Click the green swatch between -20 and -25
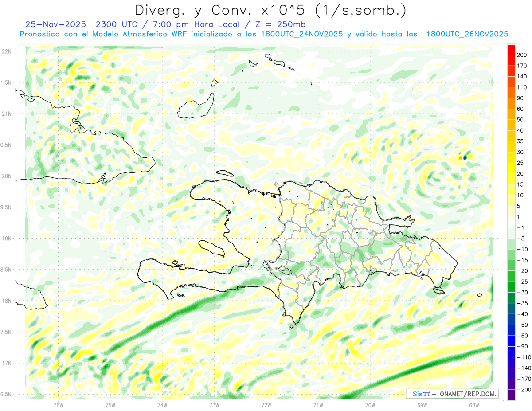The width and height of the screenshot is (532, 411). click(511, 276)
